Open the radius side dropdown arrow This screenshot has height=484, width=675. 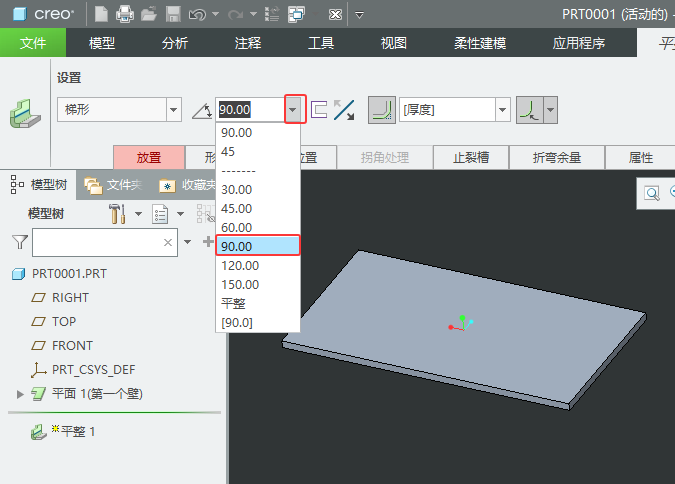[551, 110]
